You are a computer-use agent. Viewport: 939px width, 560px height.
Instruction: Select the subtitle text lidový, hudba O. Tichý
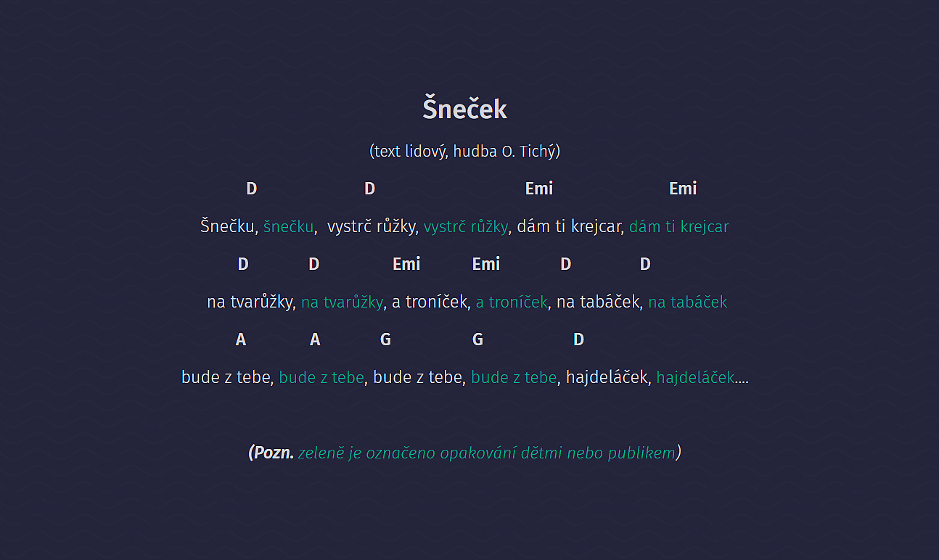(464, 151)
